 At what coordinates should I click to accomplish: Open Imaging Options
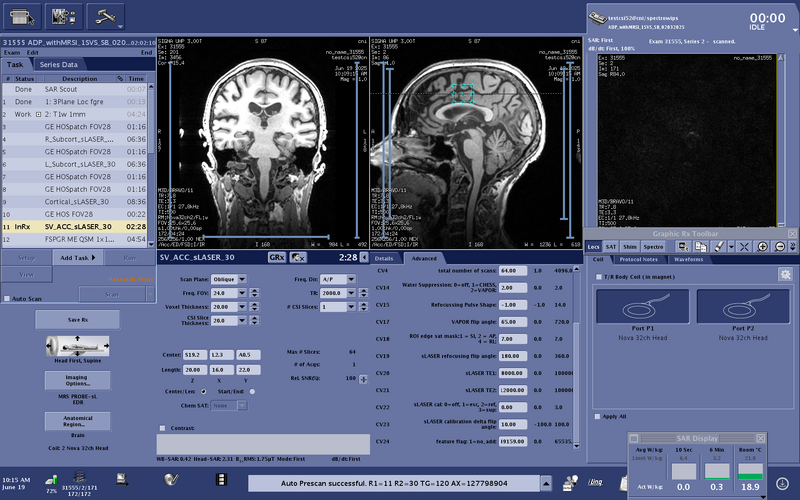click(78, 380)
